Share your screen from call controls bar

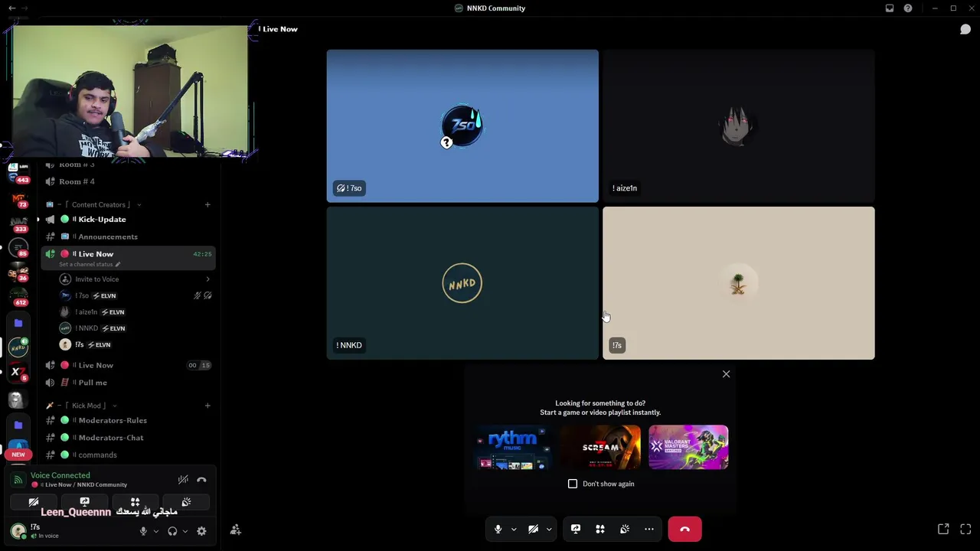[576, 529]
